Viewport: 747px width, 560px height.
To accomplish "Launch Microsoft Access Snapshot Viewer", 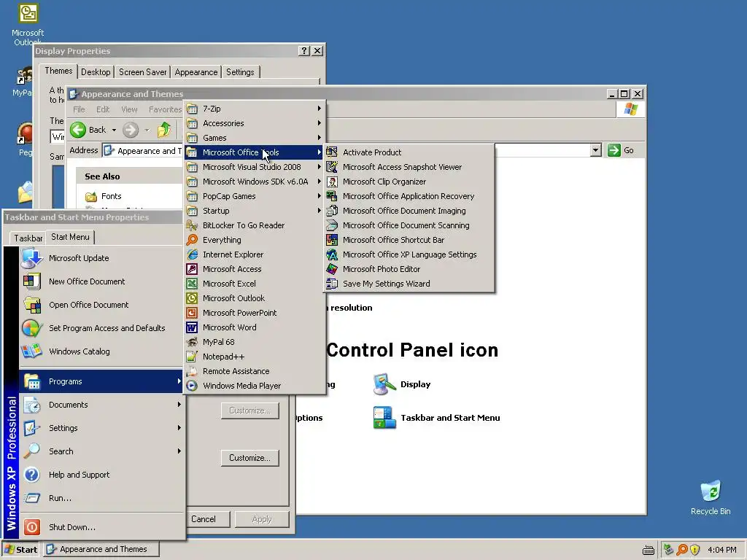I will (409, 167).
